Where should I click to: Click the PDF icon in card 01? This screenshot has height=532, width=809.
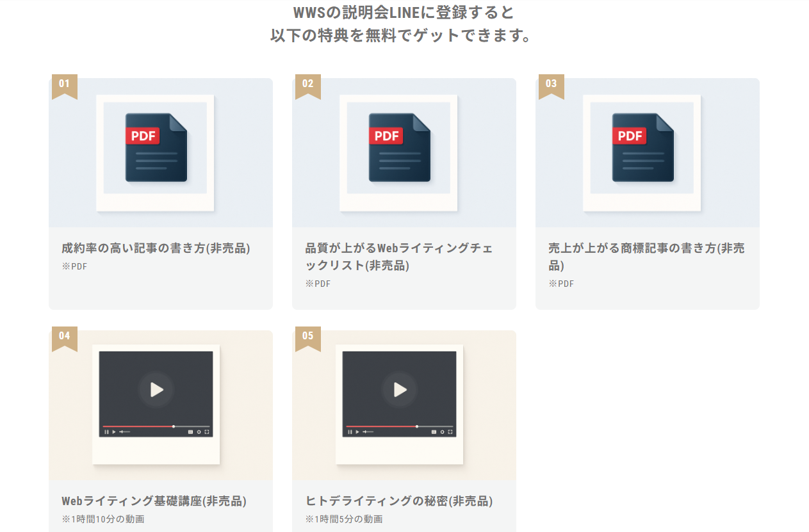(x=156, y=147)
